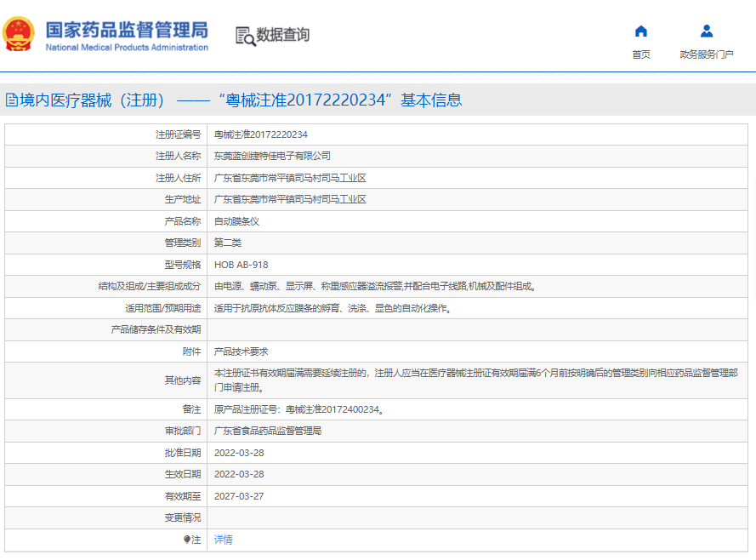Screen dimensions: 756x560
Task: Go to 首页 home icon
Action: (x=640, y=31)
